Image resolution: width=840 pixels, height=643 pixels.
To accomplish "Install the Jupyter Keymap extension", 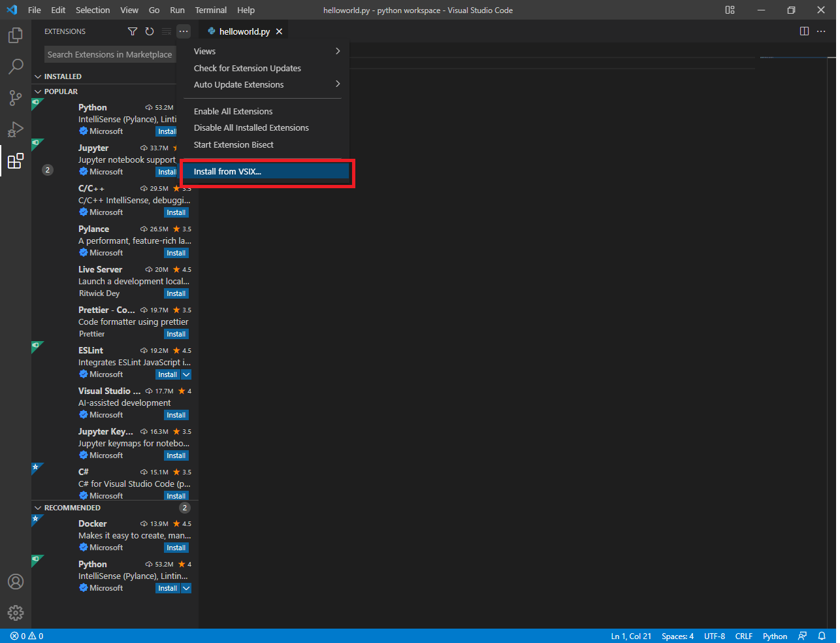I will 176,455.
